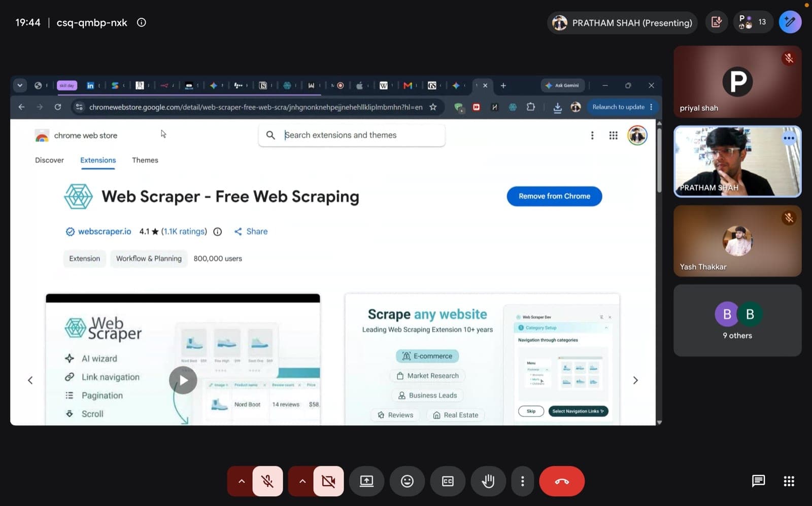Select Yash Thakkar's video tile

coord(737,241)
